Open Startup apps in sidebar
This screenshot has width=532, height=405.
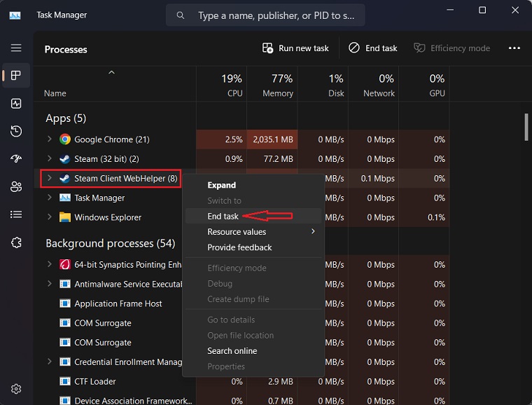click(x=16, y=159)
